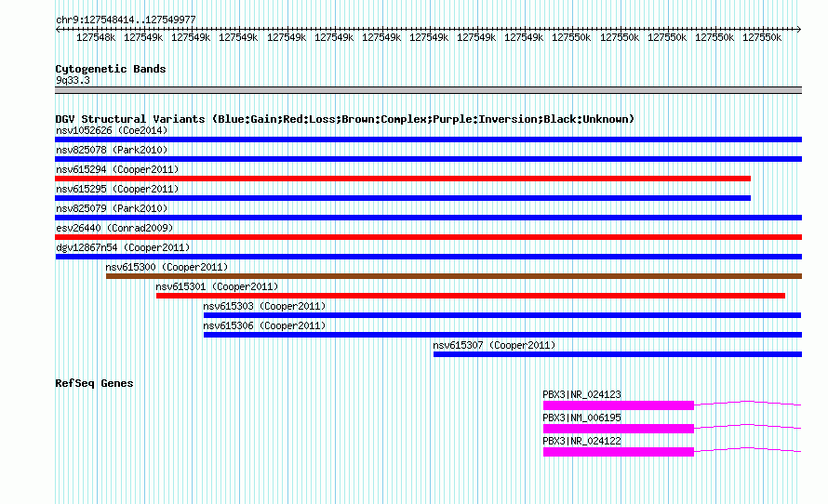The image size is (828, 504).
Task: Open the RefSeq Genes track title
Action: [94, 384]
